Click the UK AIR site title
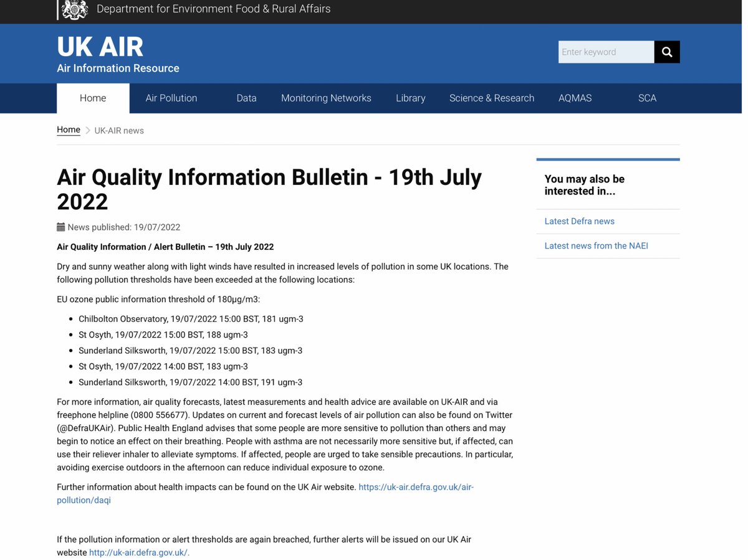This screenshot has width=748, height=560. point(100,47)
